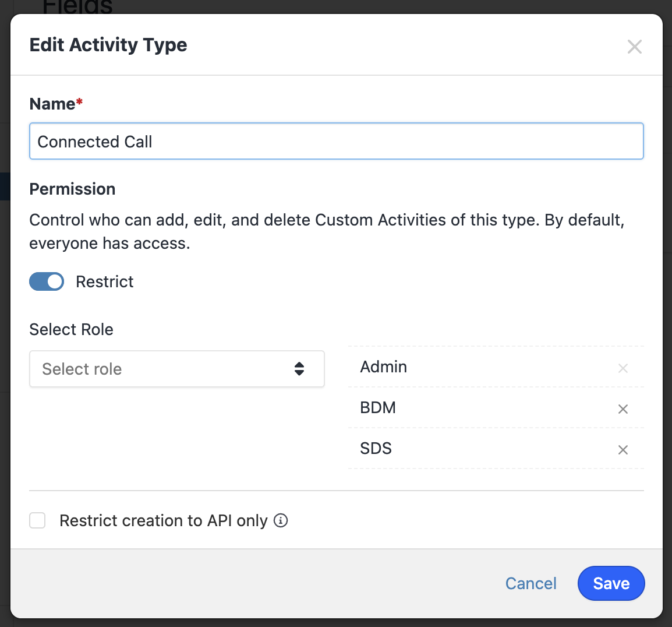Click the Admin role entry
The image size is (672, 627).
click(x=384, y=367)
